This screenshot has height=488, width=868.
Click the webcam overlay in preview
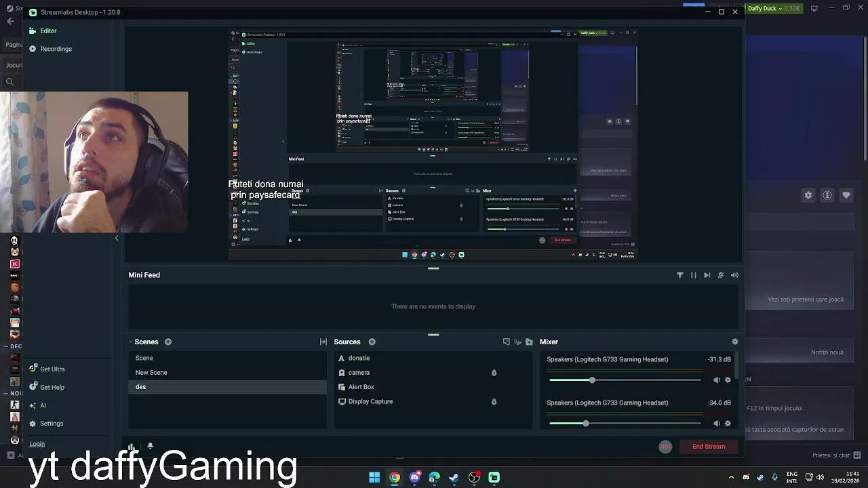tap(94, 163)
